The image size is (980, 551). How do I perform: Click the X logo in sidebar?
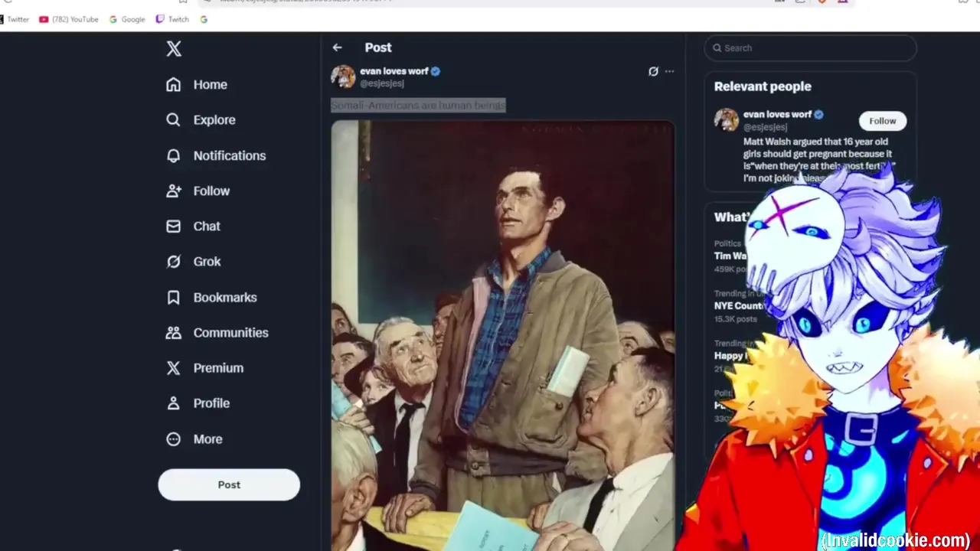tap(174, 49)
